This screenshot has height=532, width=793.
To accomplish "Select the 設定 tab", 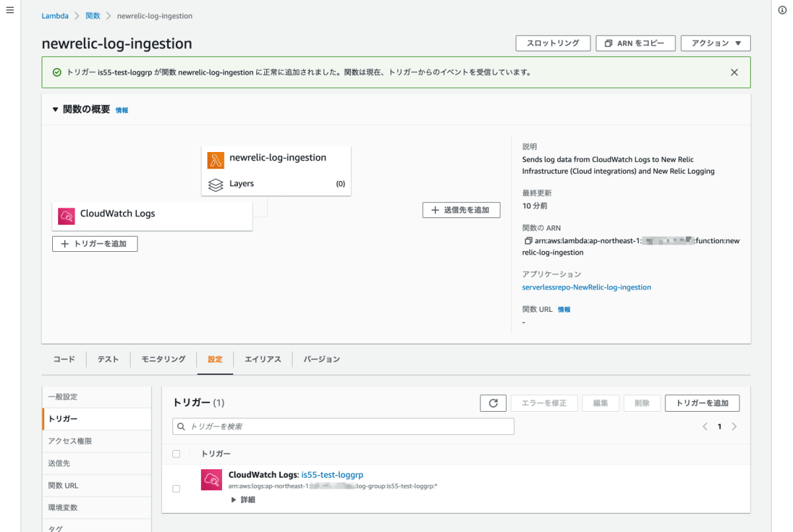I will click(x=215, y=360).
